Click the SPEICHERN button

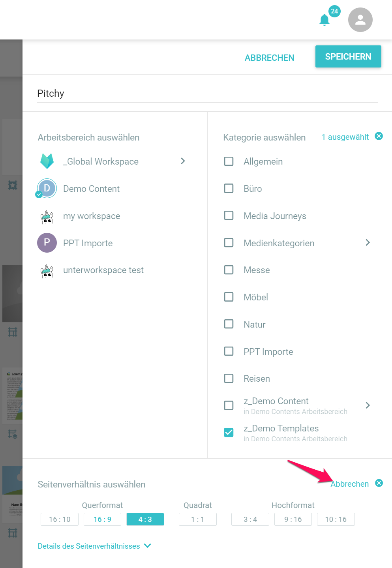(x=348, y=56)
